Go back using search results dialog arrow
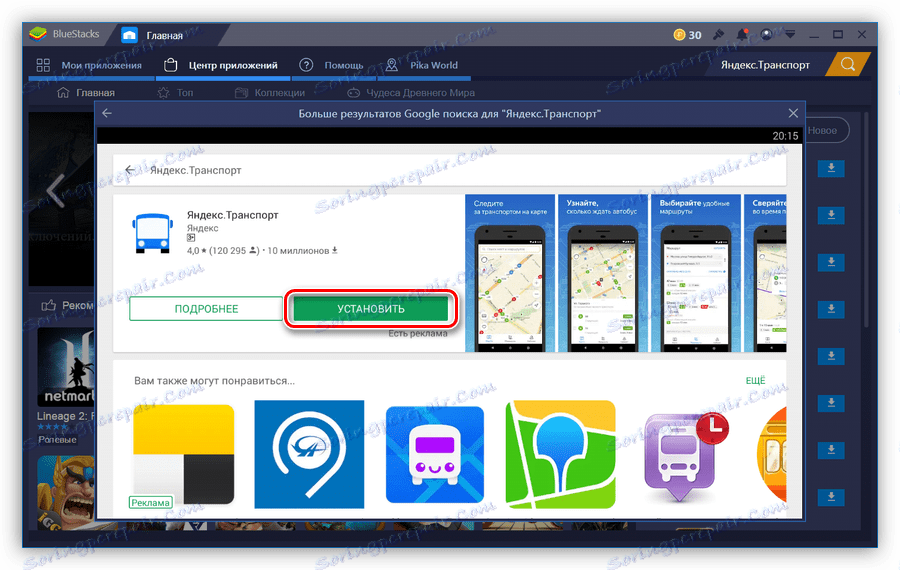This screenshot has height=570, width=900. (107, 113)
